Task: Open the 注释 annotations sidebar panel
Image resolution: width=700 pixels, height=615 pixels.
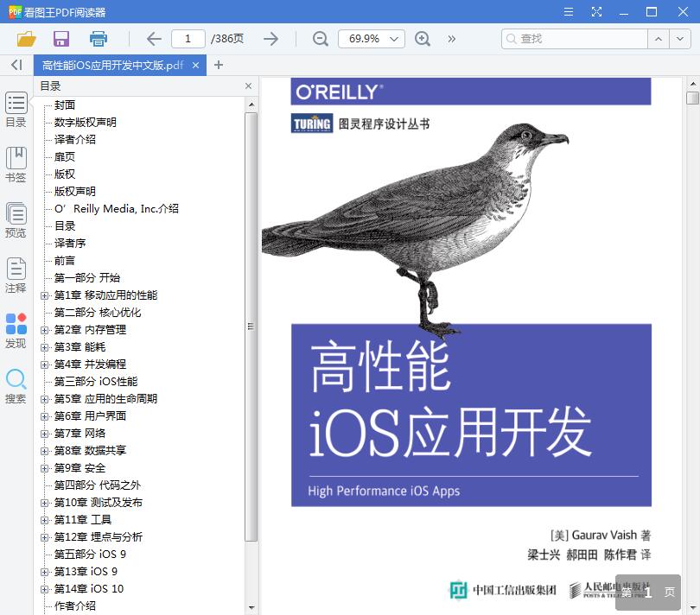Action: pyautogui.click(x=16, y=276)
